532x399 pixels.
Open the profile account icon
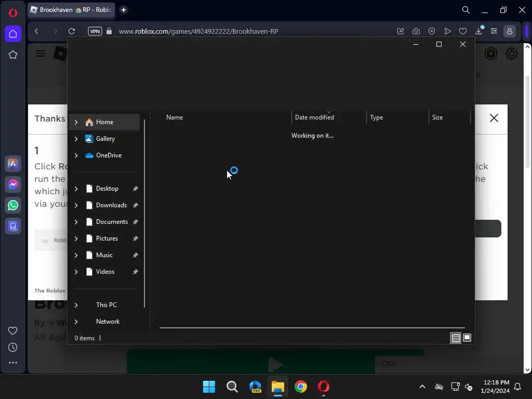pos(510,31)
